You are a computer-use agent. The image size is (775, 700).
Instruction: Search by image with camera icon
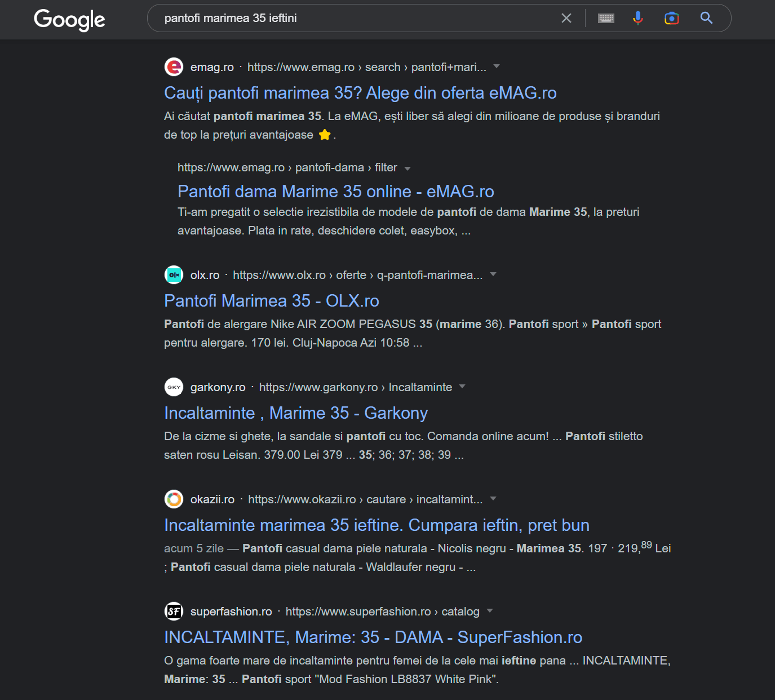[672, 18]
